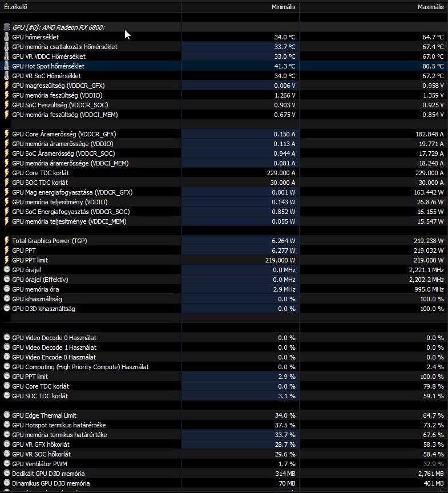Select GPU memória termikus határértéke label
Viewport: 448px width, 493px height.
click(59, 435)
